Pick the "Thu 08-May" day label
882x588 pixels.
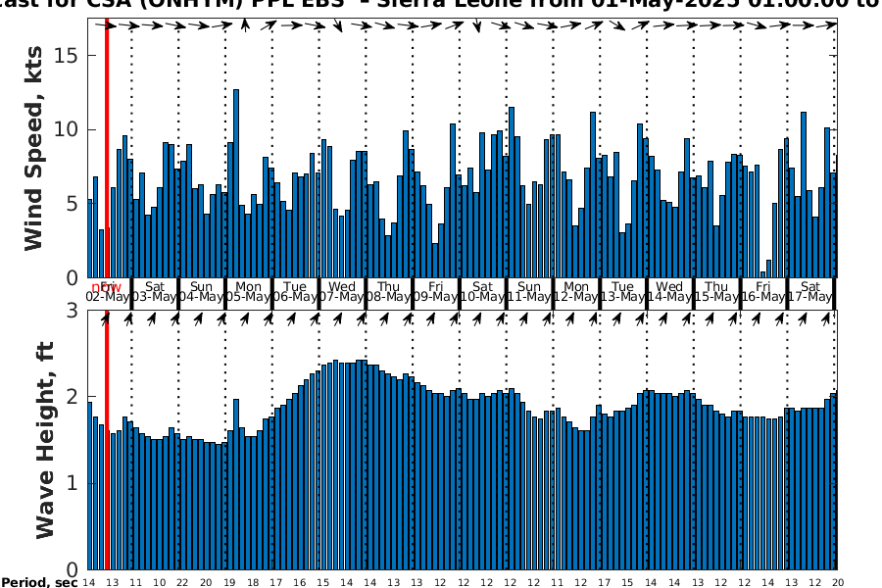(x=388, y=291)
